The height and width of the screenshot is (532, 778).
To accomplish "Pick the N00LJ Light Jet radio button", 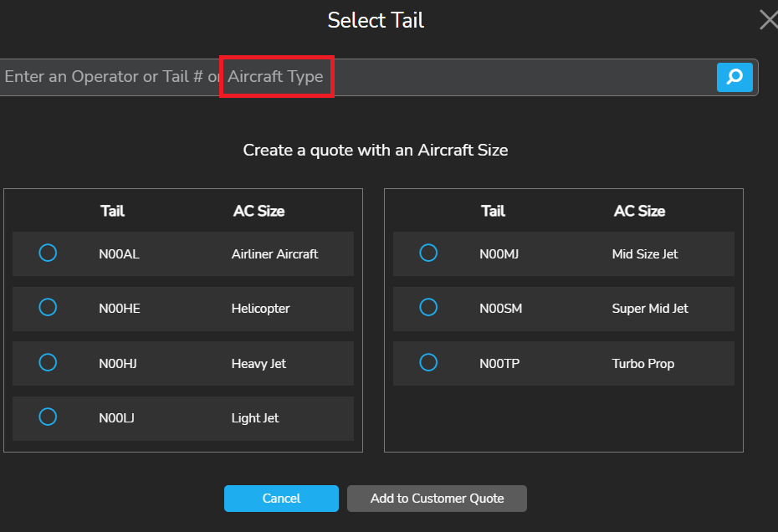I will coord(48,417).
